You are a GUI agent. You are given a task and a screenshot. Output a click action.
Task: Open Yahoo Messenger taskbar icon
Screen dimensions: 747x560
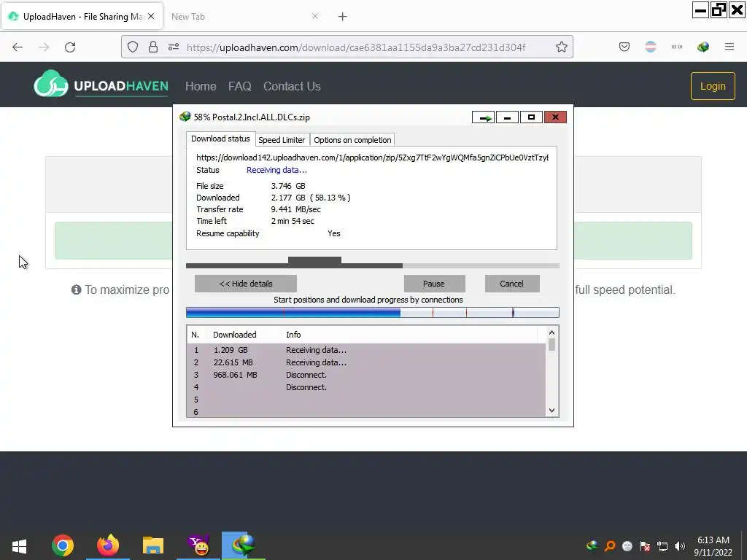point(198,545)
